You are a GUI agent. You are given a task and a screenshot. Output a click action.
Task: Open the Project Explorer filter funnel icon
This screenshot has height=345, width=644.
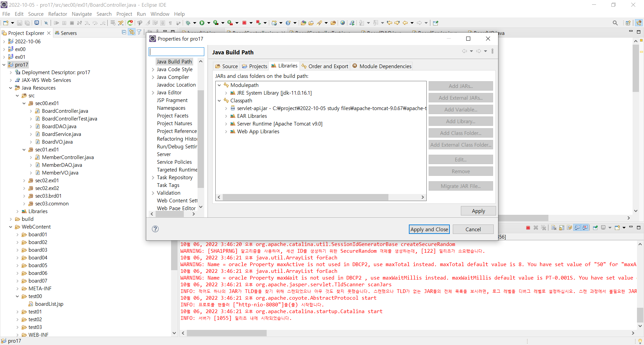[139, 32]
